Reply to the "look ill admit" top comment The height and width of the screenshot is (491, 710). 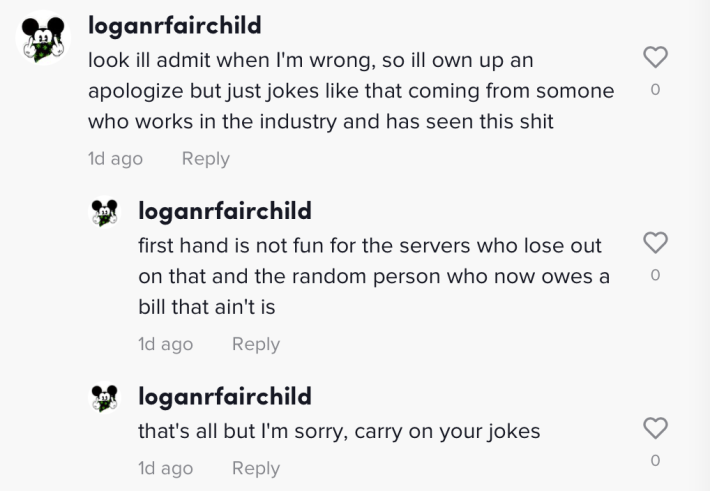tap(205, 158)
